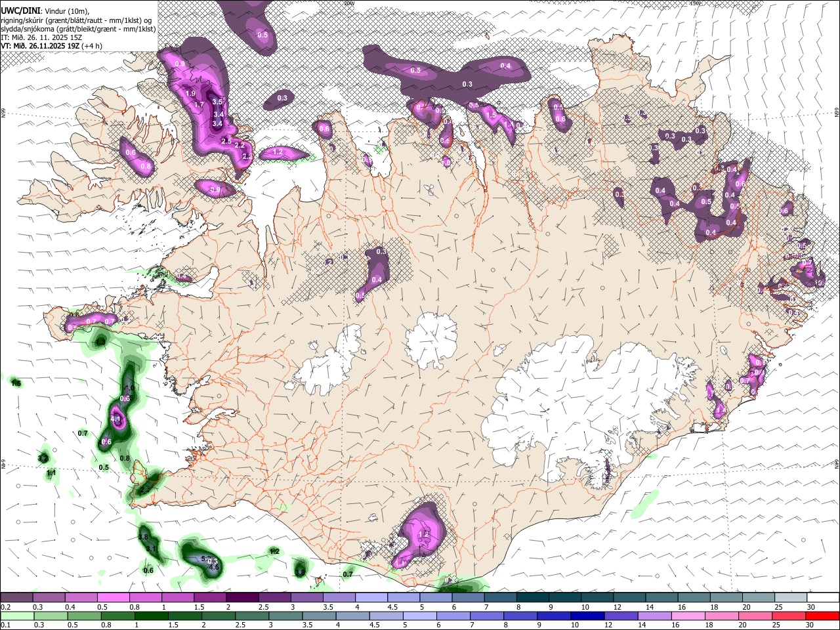Click the 1.1 rainfall value in the southwest ocean
The height and width of the screenshot is (630, 840).
(51, 472)
